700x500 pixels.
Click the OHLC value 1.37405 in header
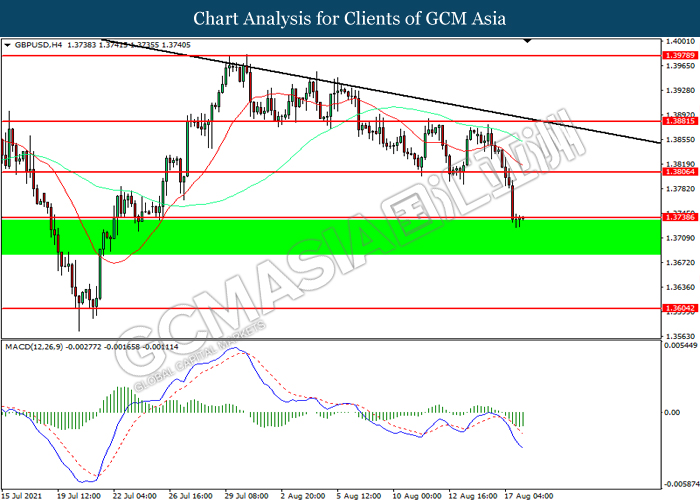click(x=176, y=45)
